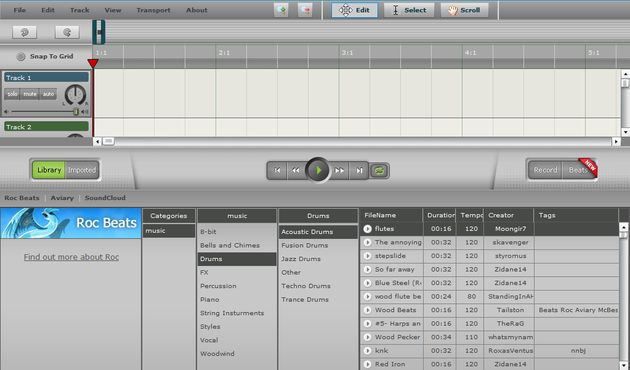Open the Find out more about Roc link
This screenshot has width=630, height=370.
pos(71,257)
